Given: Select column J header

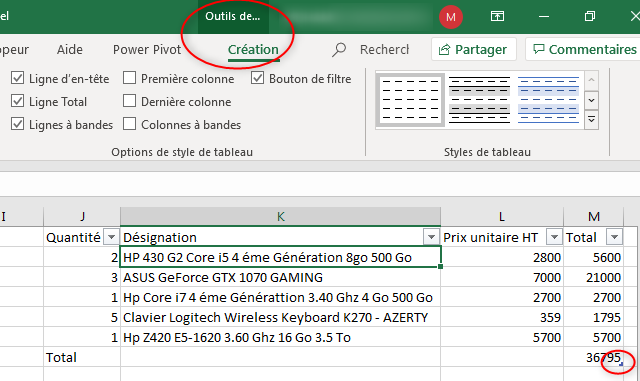Looking at the screenshot, I should [x=82, y=216].
